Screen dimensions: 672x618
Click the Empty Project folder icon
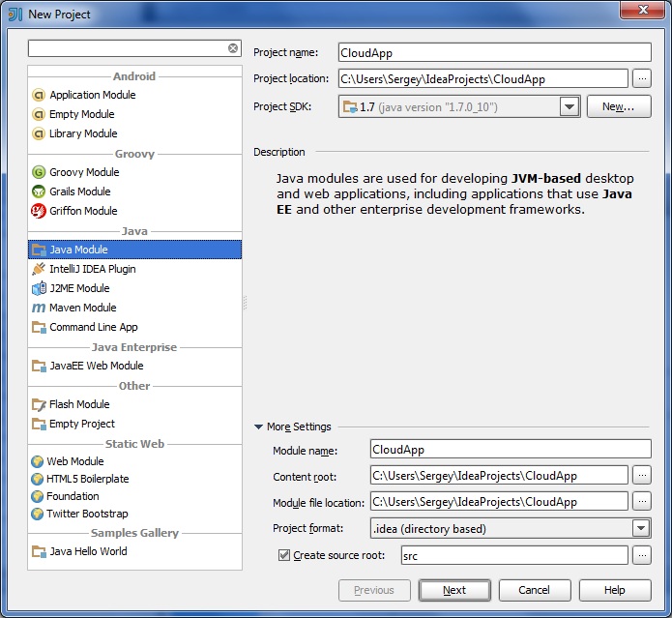[x=39, y=424]
